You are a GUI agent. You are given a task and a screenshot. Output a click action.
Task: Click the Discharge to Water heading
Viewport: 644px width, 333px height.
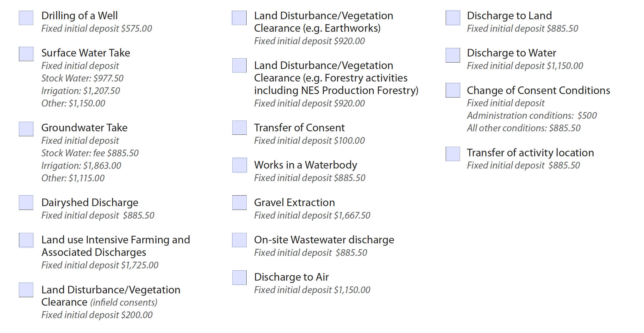point(512,53)
